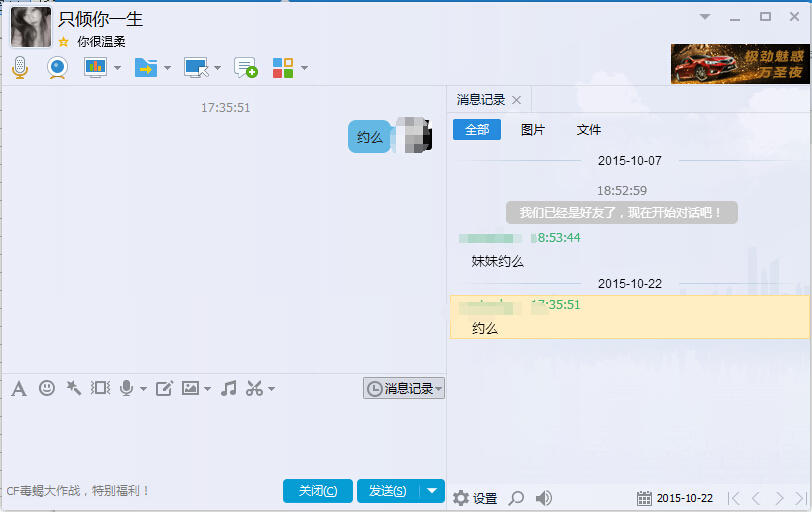Switch to the 文件 filter tab
The image size is (812, 512).
(x=589, y=129)
